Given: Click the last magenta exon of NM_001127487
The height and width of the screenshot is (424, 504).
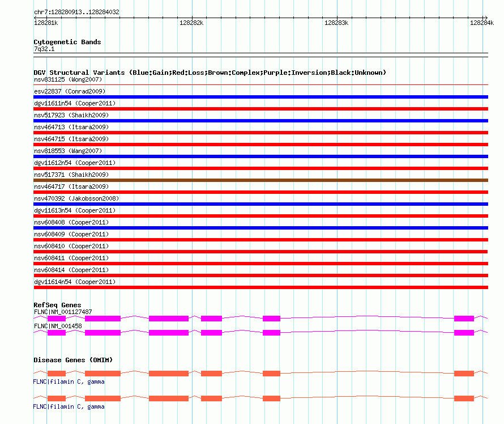Looking at the screenshot, I should coord(464,319).
